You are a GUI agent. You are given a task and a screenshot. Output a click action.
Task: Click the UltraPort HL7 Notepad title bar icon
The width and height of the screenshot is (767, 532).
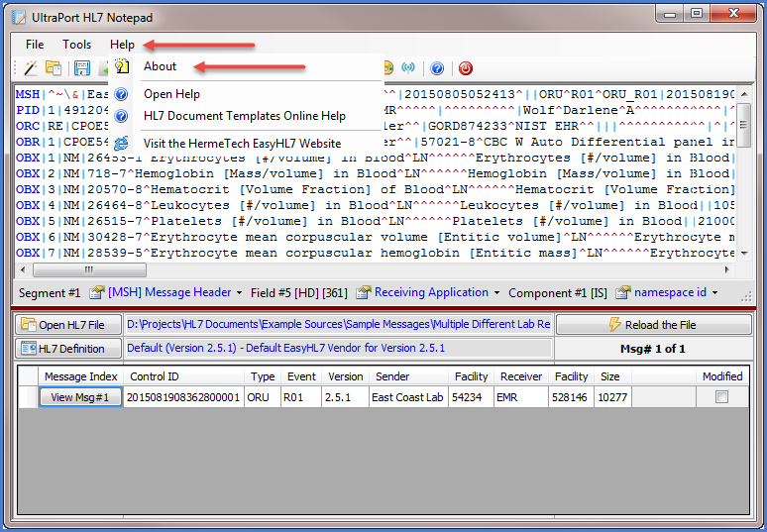tap(19, 18)
